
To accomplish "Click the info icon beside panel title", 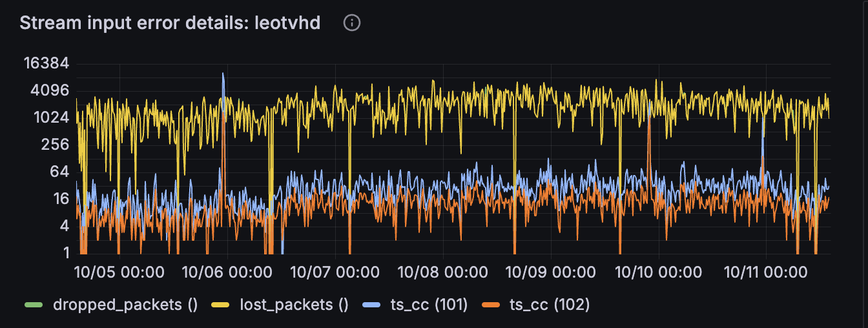I will point(352,23).
